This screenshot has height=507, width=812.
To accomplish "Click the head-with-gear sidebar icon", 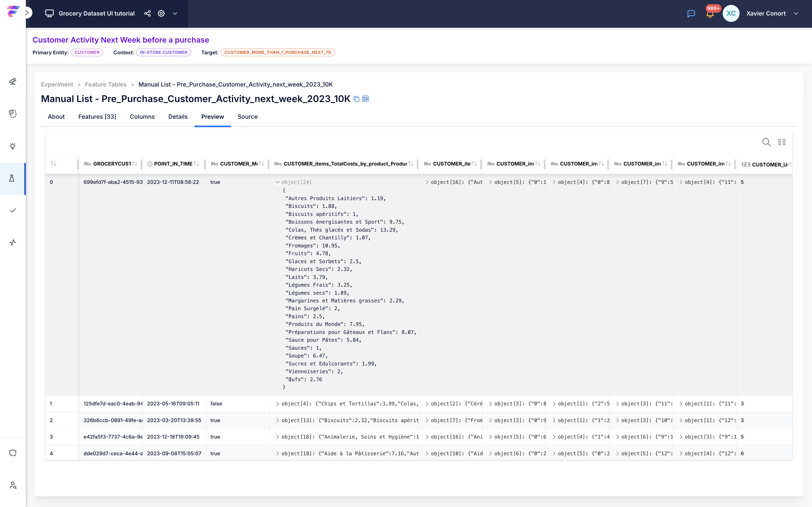I will tap(13, 114).
